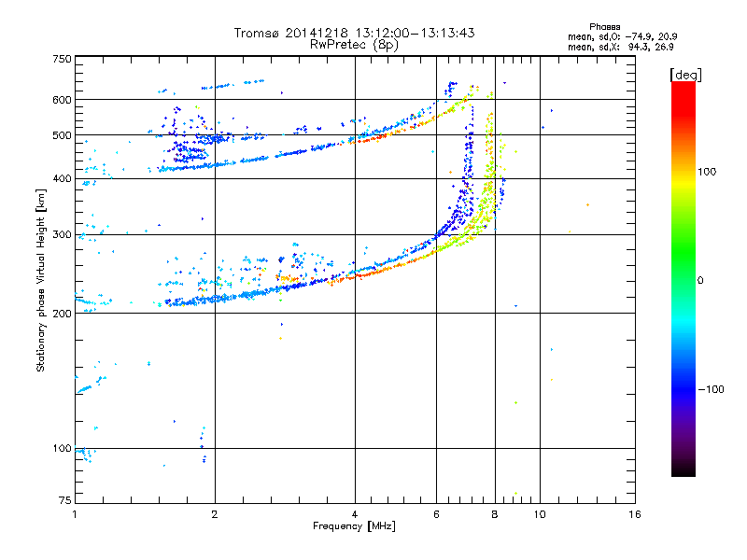
Task: Click the y-axis label '500'
Action: click(62, 135)
